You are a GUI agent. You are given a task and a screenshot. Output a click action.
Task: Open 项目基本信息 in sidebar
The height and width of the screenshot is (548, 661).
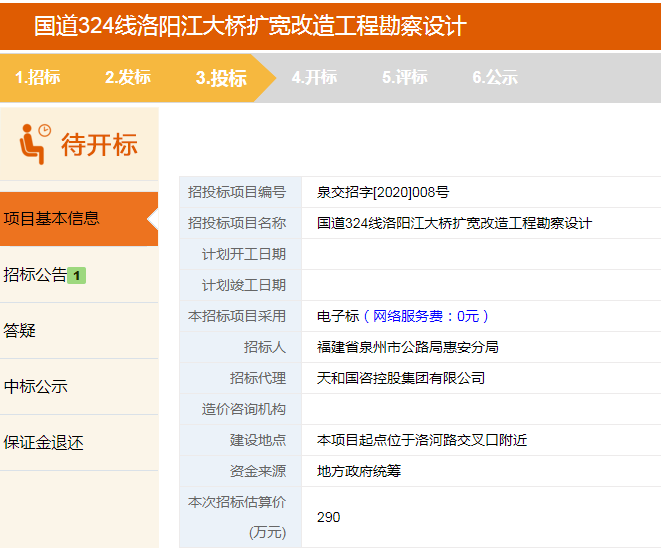click(79, 219)
